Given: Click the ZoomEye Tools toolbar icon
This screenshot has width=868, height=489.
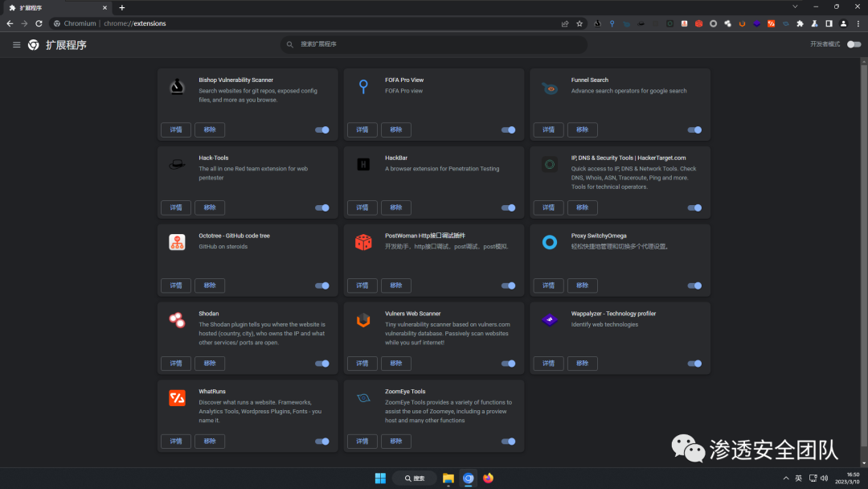Looking at the screenshot, I should [x=785, y=24].
